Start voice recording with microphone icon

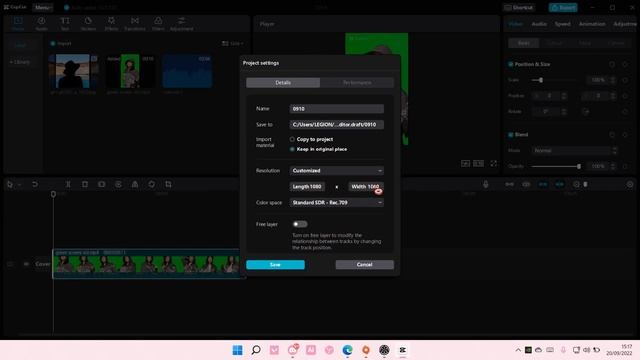click(485, 184)
